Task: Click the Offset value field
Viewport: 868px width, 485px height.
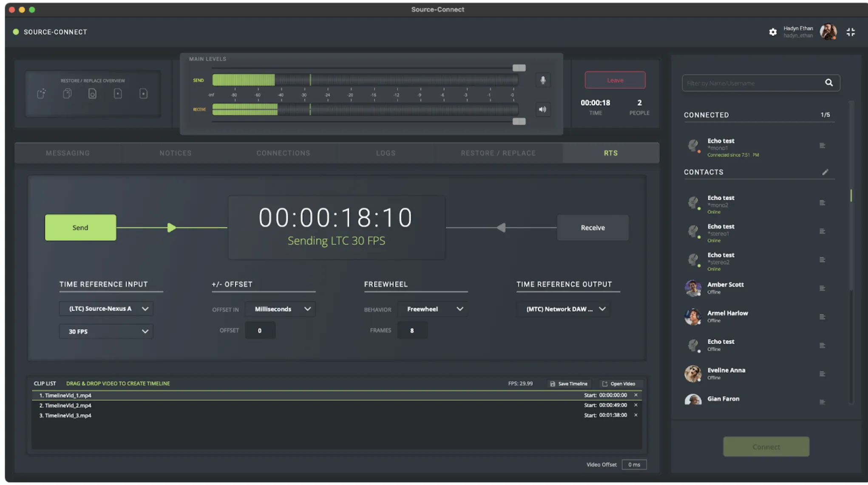Action: tap(260, 330)
